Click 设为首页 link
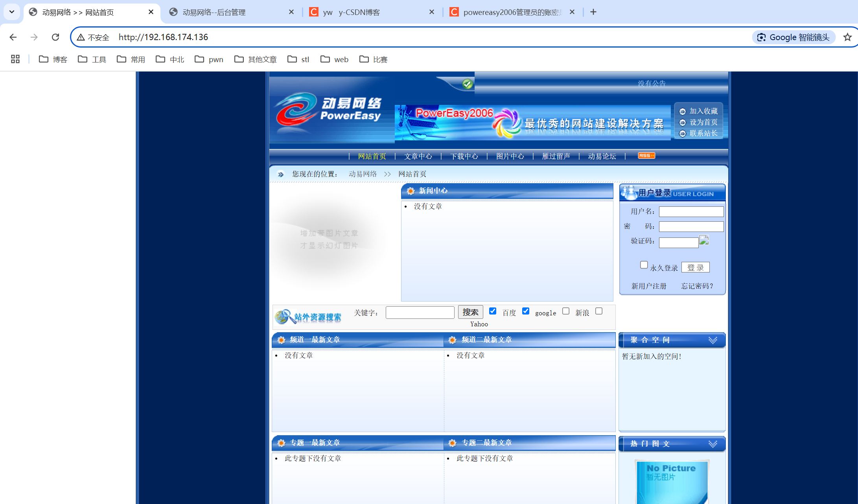The image size is (858, 504). (x=703, y=122)
